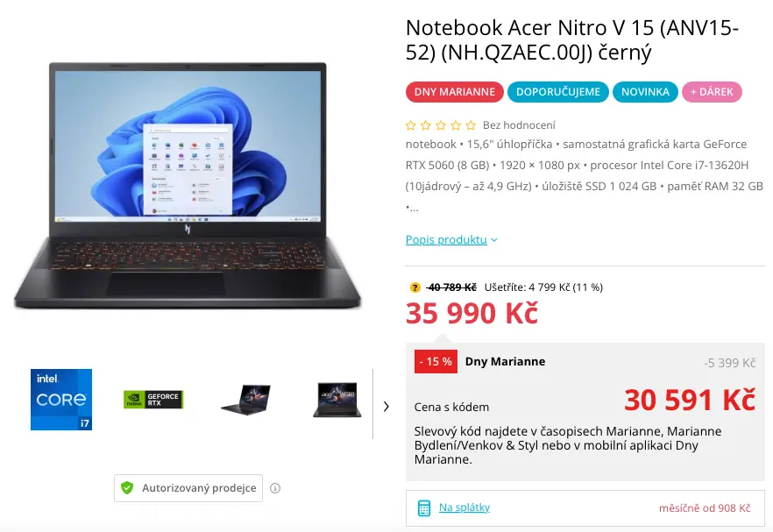The image size is (773, 532).
Task: Click the chevron next to Popis produktu
Action: tap(494, 240)
